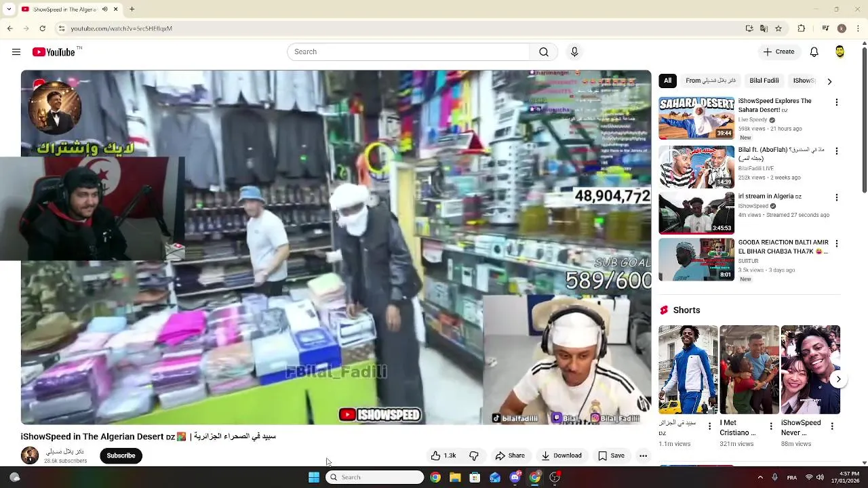Click the FRA language indicator in taskbar
Viewport: 868px width, 488px height.
[x=791, y=477]
